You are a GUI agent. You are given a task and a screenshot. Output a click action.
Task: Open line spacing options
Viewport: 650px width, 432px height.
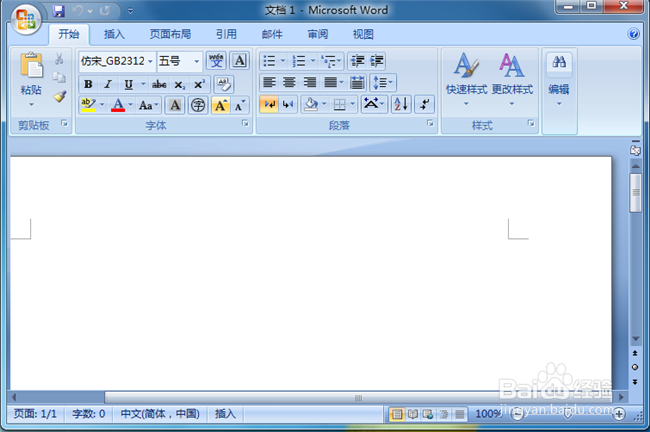[x=383, y=82]
